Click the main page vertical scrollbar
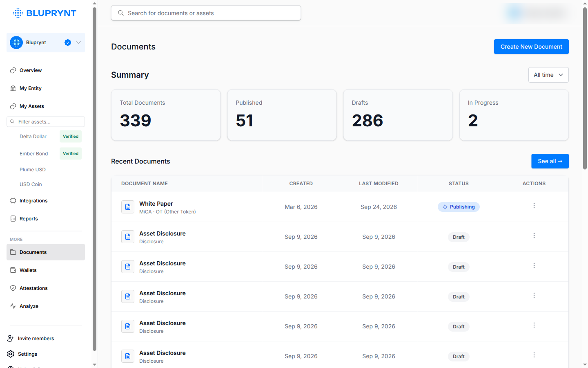Screen dimensions: 588x368 585,88
